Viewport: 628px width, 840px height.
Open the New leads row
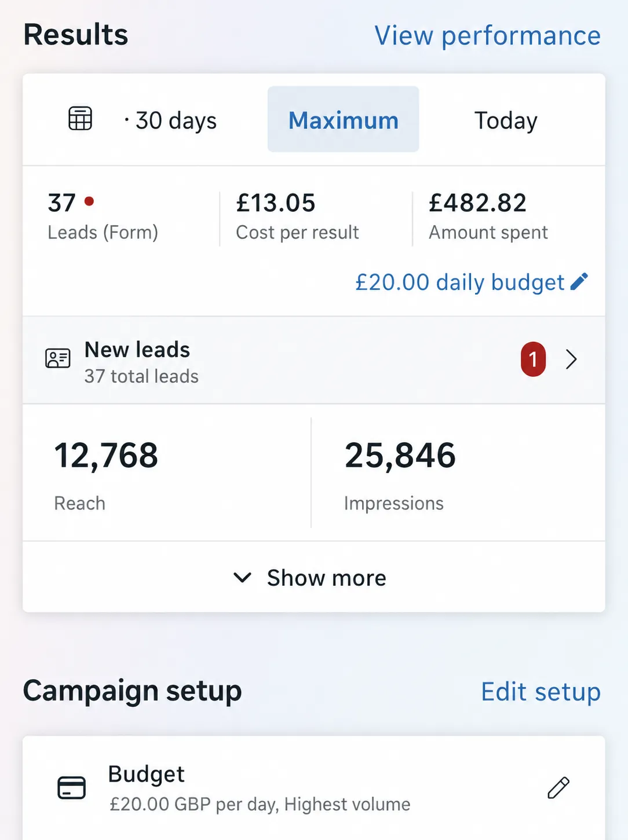click(x=314, y=360)
